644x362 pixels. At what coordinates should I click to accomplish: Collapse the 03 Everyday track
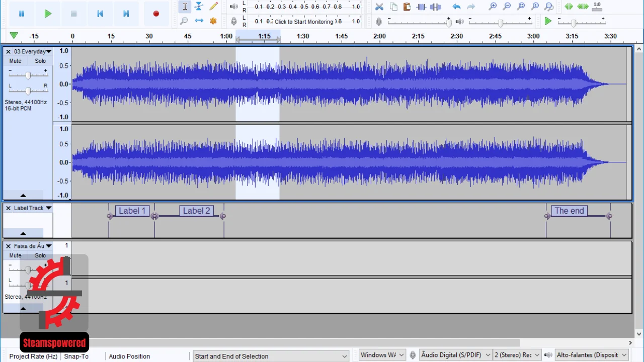(x=23, y=195)
